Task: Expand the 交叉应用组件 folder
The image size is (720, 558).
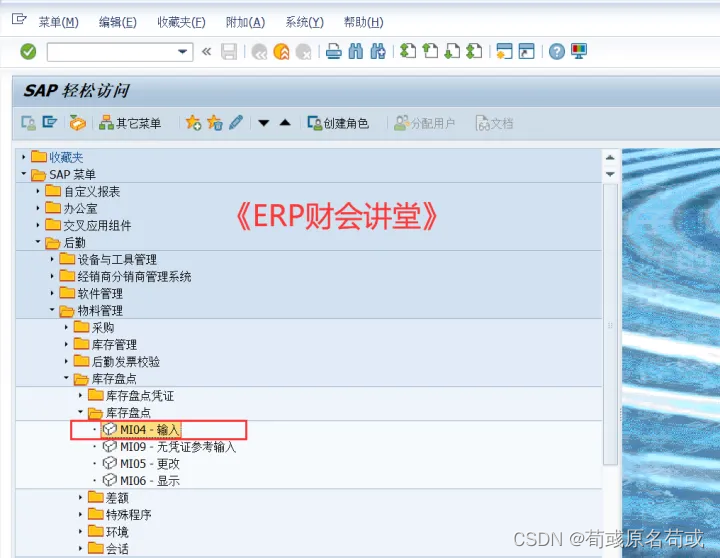Action: click(x=38, y=225)
